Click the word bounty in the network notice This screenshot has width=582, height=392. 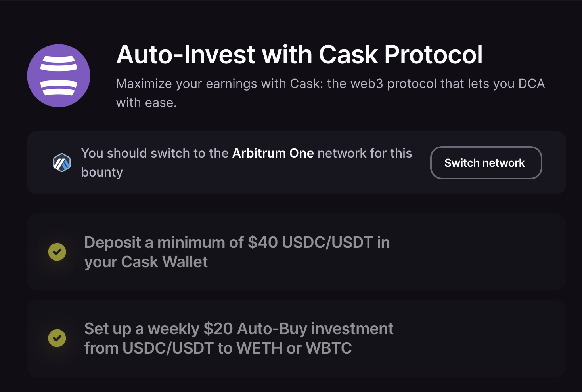102,173
